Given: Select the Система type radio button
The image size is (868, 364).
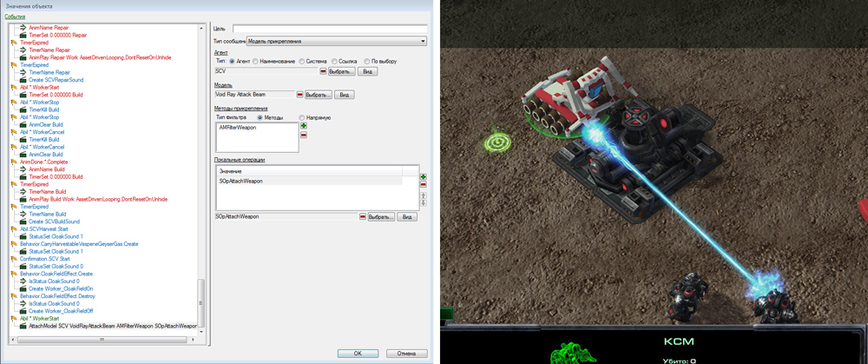Looking at the screenshot, I should pyautogui.click(x=302, y=61).
